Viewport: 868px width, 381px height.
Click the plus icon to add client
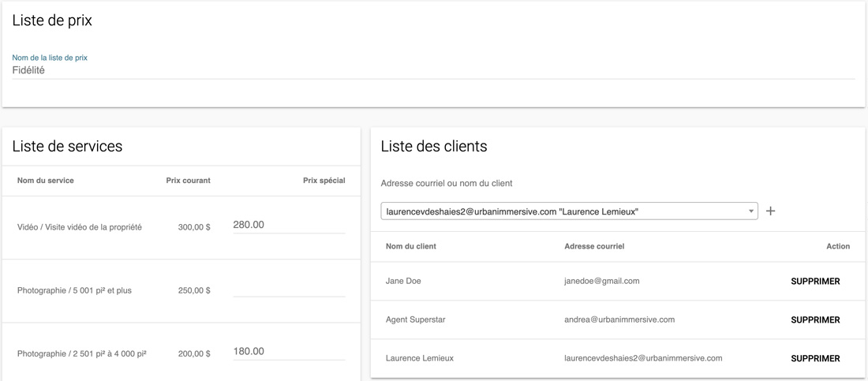770,211
